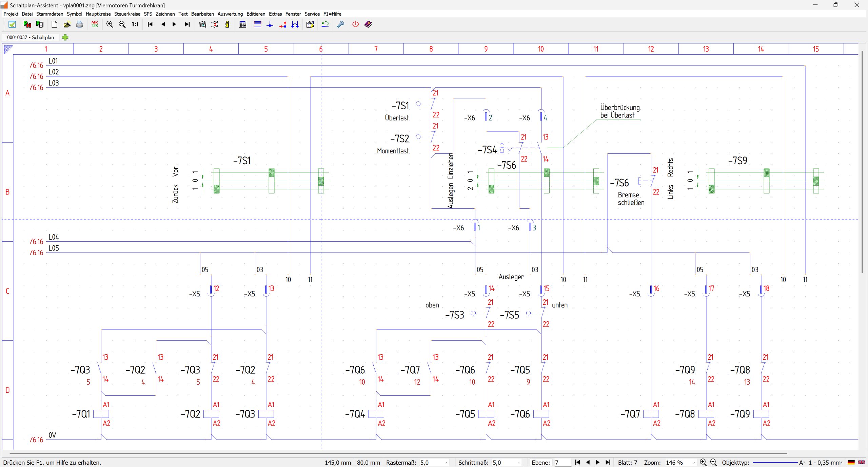Image resolution: width=868 pixels, height=467 pixels.
Task: Click the wrench settings icon
Action: point(340,24)
